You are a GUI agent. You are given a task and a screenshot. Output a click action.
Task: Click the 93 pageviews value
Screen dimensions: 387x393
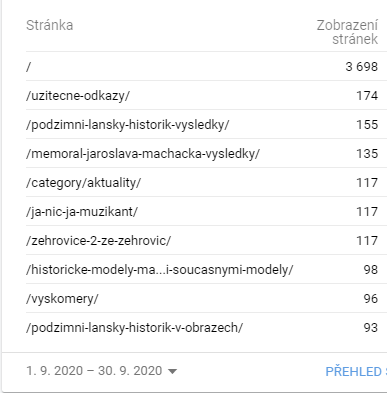coord(371,328)
